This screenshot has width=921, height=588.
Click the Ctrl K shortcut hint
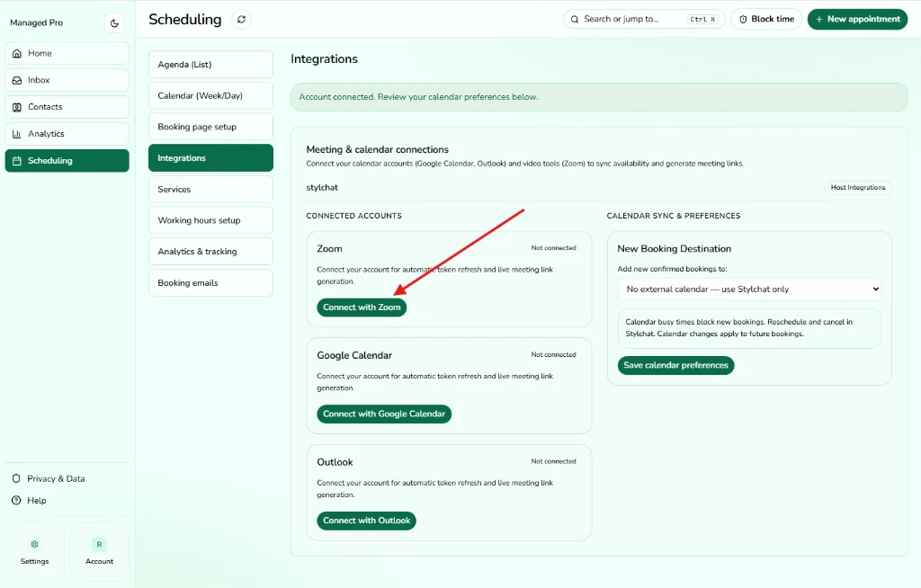pyautogui.click(x=702, y=20)
